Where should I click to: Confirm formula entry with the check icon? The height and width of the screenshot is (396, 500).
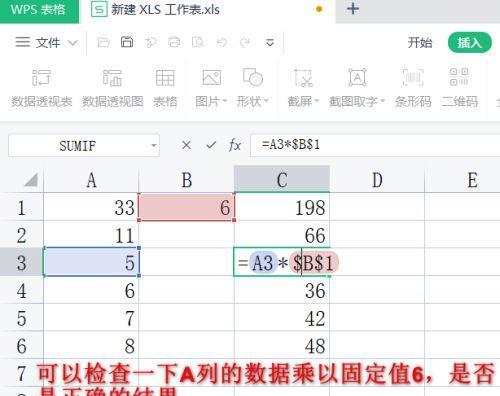point(211,145)
